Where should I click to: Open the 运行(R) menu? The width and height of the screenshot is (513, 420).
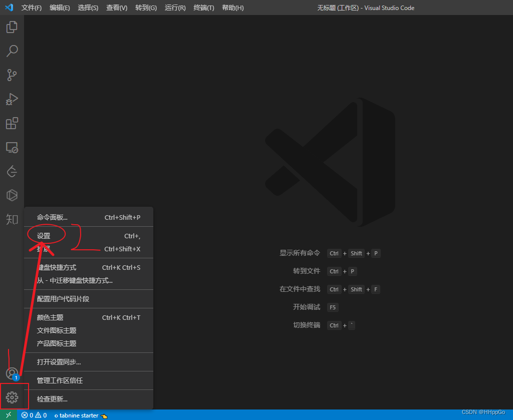pyautogui.click(x=175, y=8)
